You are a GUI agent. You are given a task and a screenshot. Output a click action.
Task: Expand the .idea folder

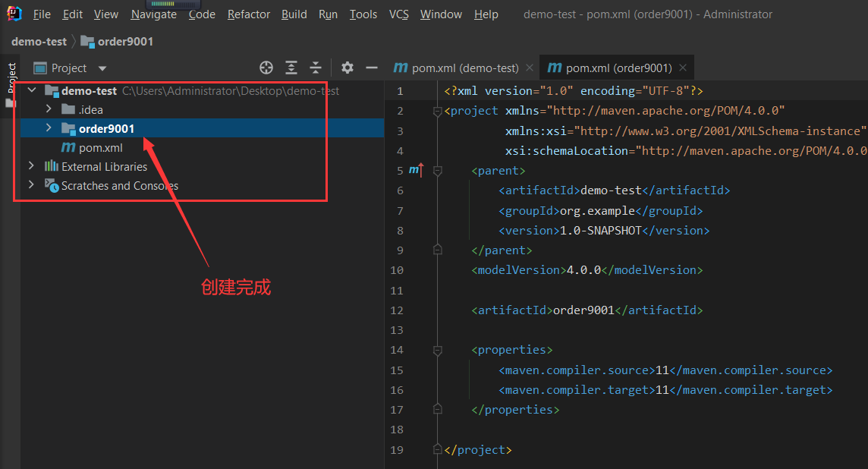point(49,109)
